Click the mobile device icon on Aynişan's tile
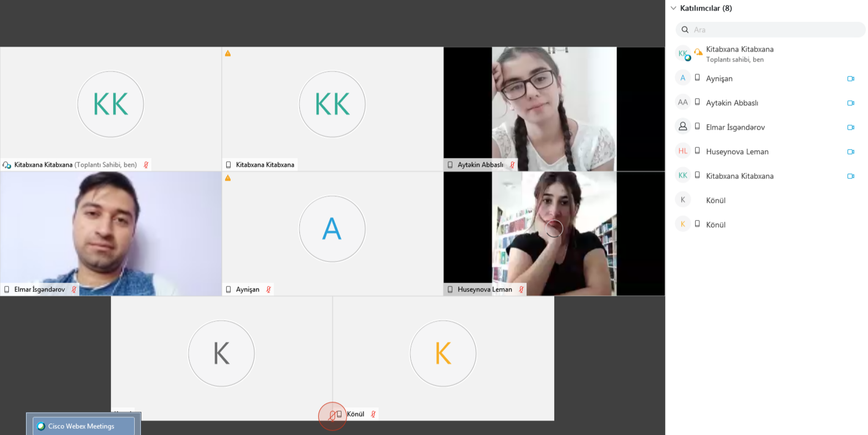Screen dimensions: 868x435 pos(228,289)
